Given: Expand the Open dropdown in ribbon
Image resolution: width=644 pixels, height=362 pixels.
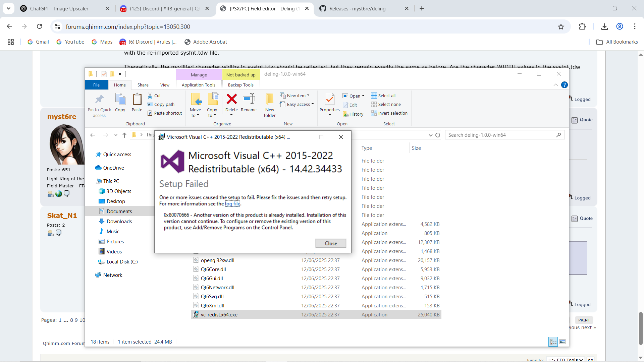Looking at the screenshot, I should [x=363, y=96].
